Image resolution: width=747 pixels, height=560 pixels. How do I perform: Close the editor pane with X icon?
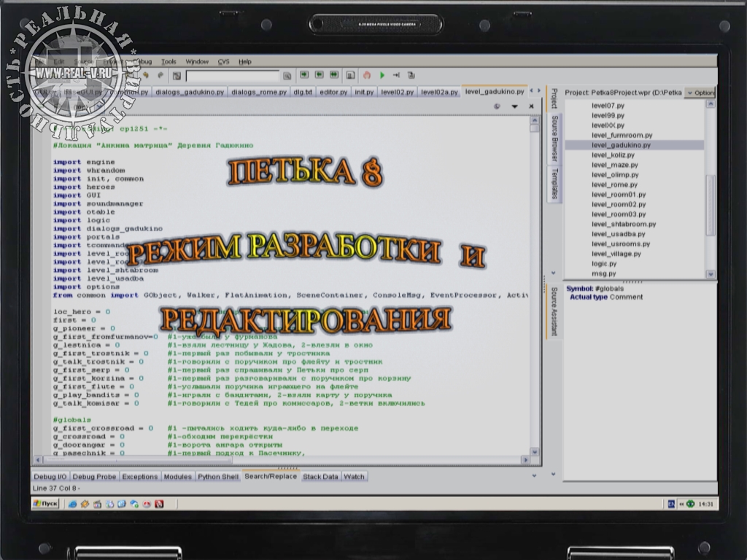click(x=531, y=106)
